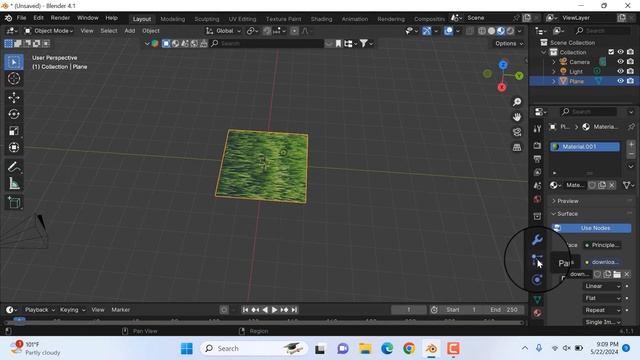Image resolution: width=640 pixels, height=360 pixels.
Task: Switch to the UV Editing workspace tab
Action: (242, 19)
